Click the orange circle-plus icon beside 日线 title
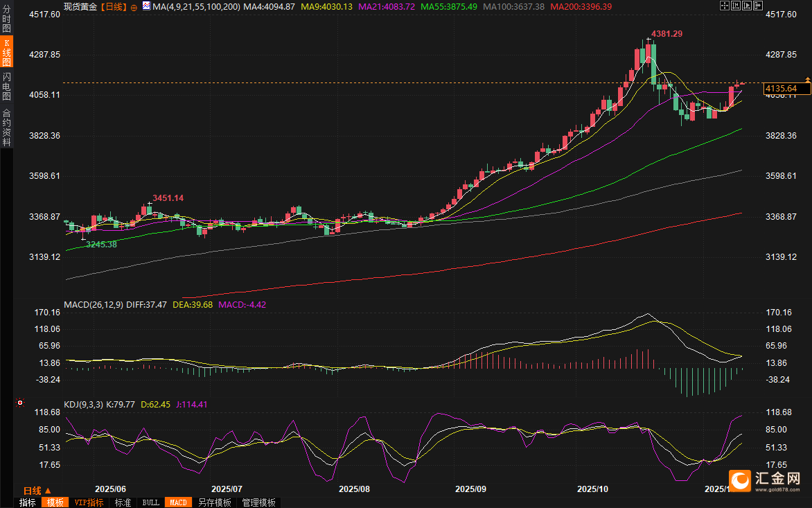 [134, 7]
